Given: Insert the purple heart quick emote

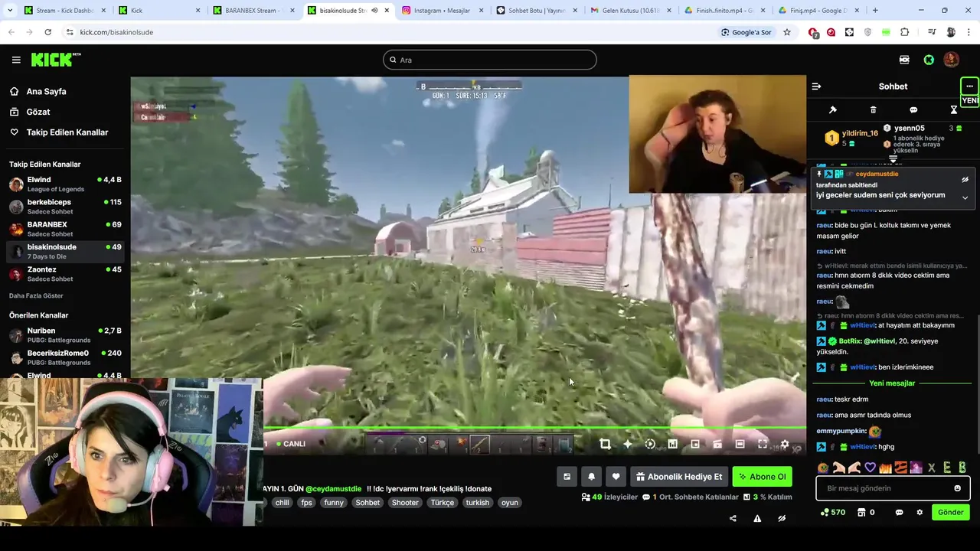Looking at the screenshot, I should click(x=870, y=468).
